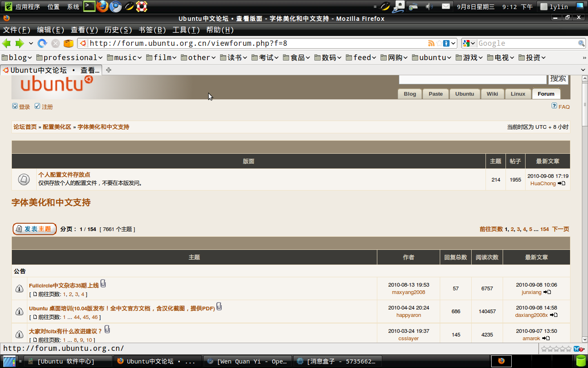Screen dimensions: 588x368
Task: Open the network connection tray icon
Action: point(399,7)
